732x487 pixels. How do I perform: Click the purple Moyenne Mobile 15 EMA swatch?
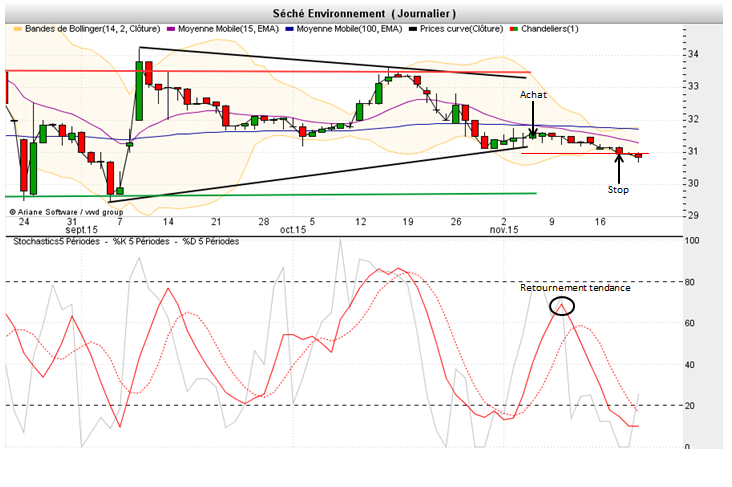coord(170,29)
